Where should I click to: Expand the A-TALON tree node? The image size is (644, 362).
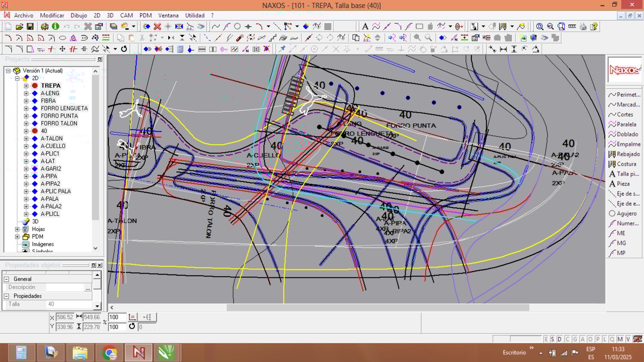[x=26, y=139]
